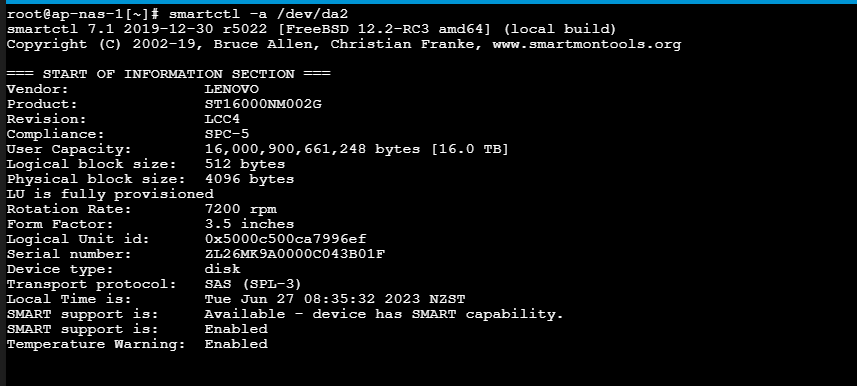Click the LU is fully provisioned line
The height and width of the screenshot is (386, 857).
pos(110,194)
